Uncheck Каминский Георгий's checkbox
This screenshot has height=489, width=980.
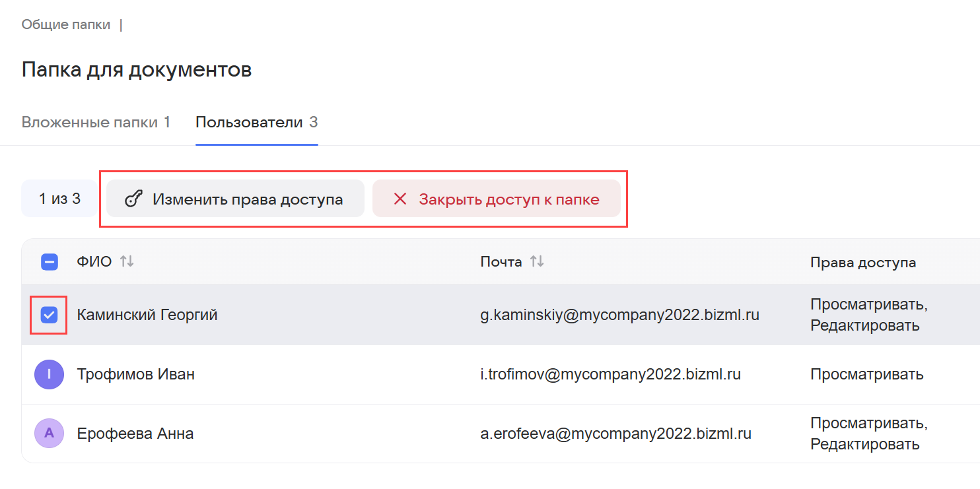[50, 315]
